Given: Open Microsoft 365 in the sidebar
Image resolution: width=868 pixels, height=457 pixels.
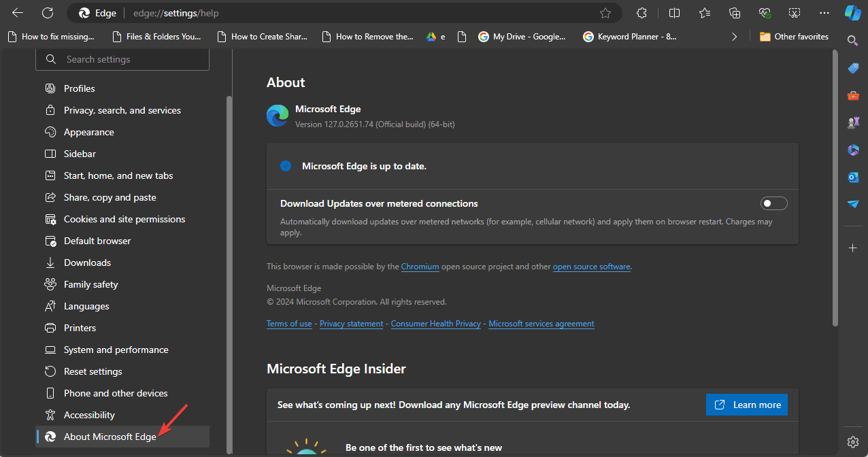Looking at the screenshot, I should click(853, 150).
